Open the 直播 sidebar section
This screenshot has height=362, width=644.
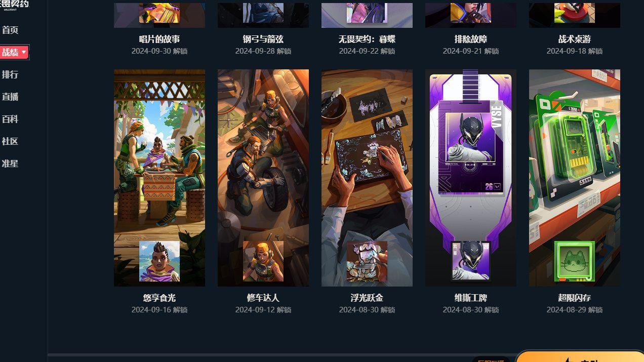(10, 97)
